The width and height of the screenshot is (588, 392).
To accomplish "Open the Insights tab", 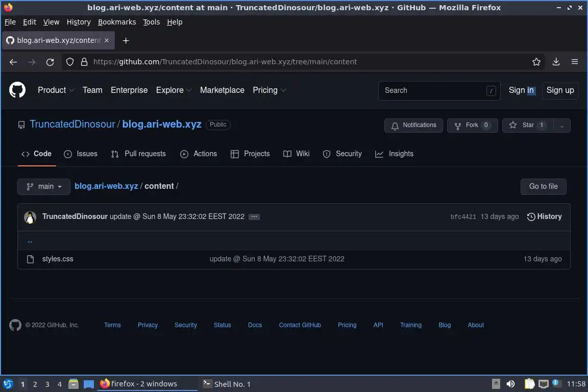I will click(394, 154).
